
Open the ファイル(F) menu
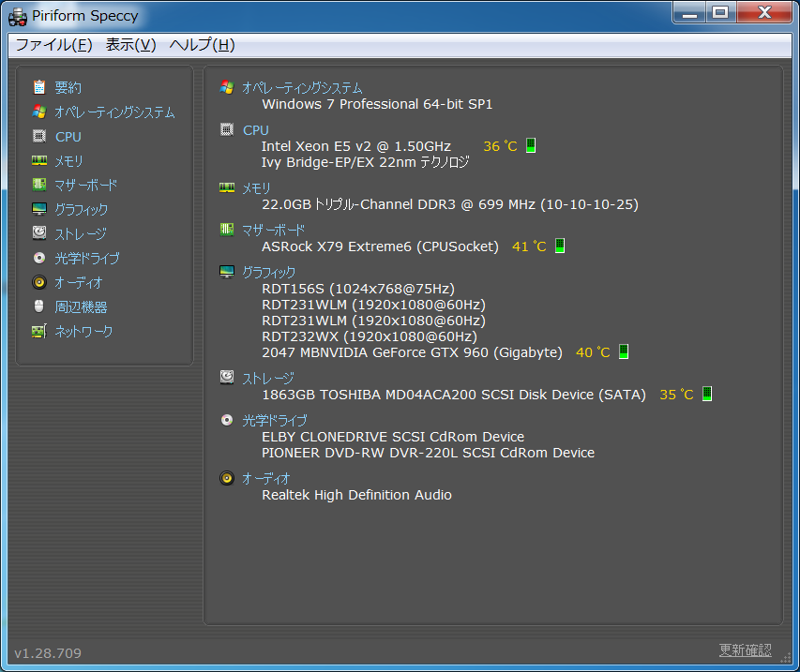click(54, 45)
